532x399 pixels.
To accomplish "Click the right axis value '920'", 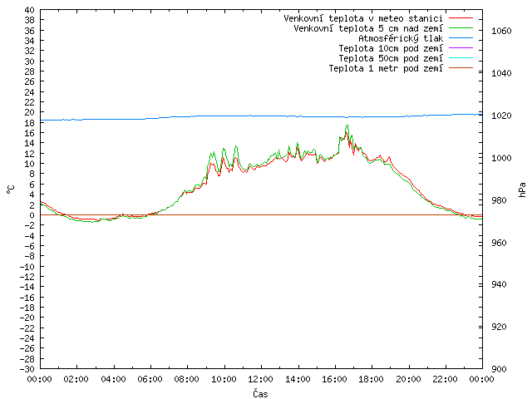I will [499, 327].
